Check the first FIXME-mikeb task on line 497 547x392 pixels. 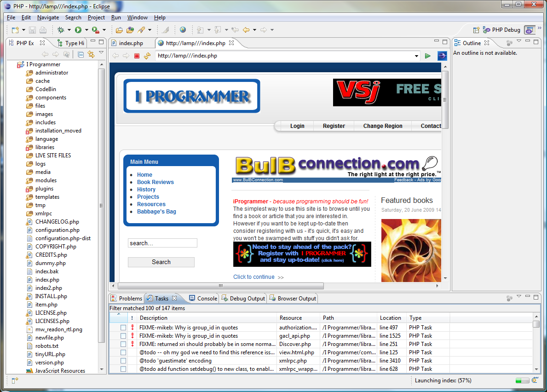click(123, 328)
